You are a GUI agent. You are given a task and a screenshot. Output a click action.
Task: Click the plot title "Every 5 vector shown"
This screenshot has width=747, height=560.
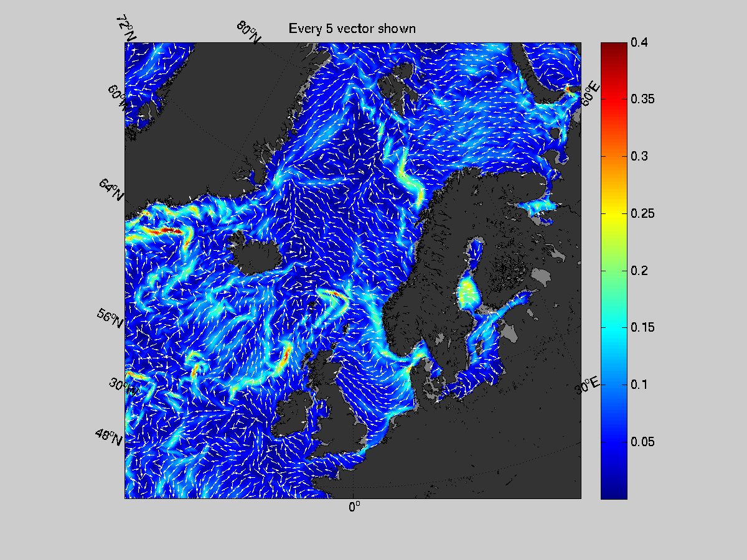click(352, 29)
